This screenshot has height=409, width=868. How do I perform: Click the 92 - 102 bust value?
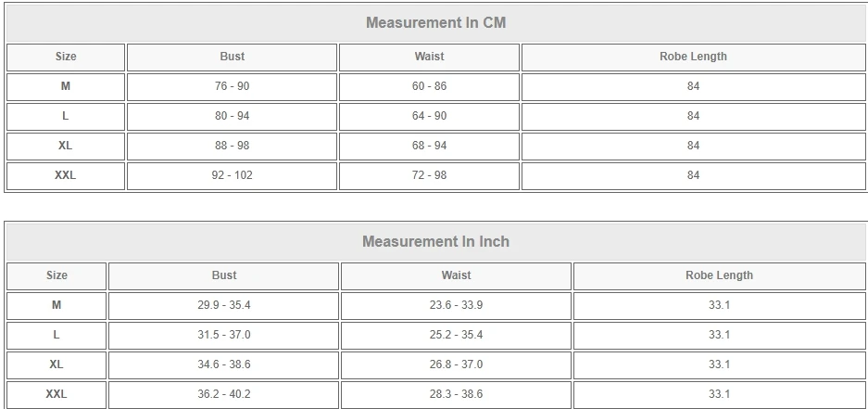click(233, 175)
